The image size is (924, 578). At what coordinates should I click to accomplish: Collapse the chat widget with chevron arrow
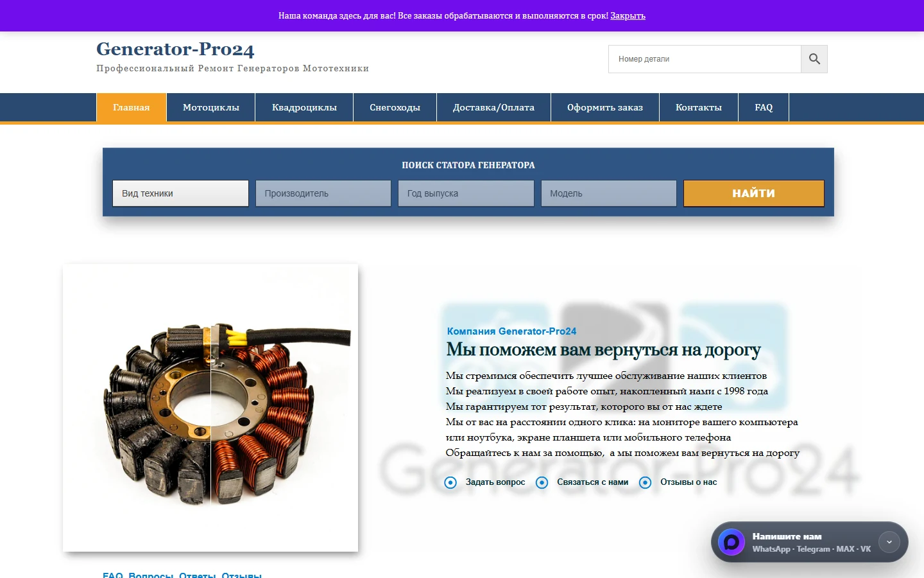click(x=889, y=542)
